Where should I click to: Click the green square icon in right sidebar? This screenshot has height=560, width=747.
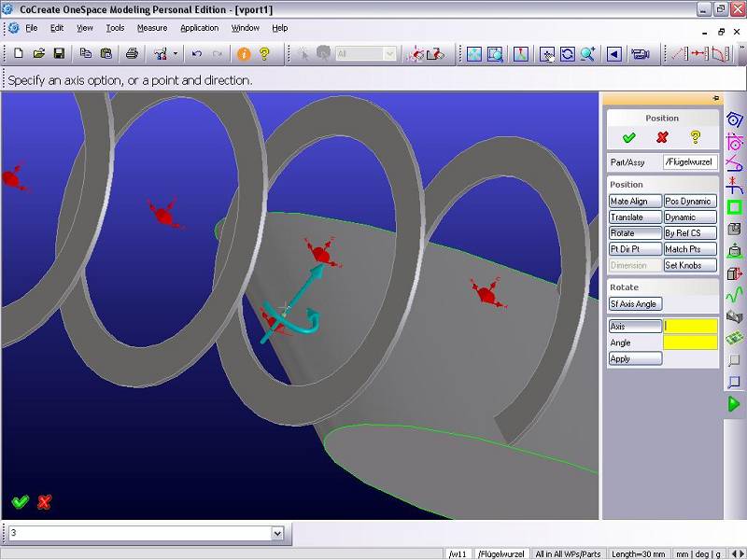(x=734, y=207)
